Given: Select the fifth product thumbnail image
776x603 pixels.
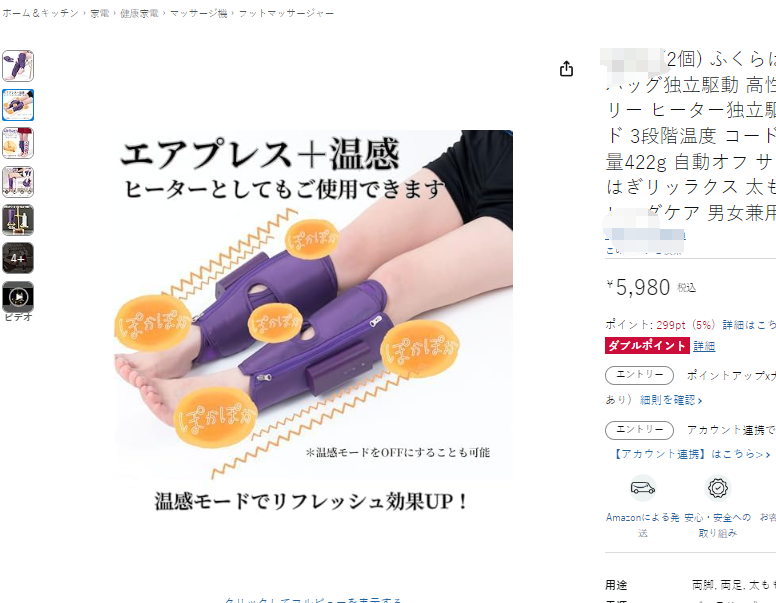Looking at the screenshot, I should tap(18, 220).
